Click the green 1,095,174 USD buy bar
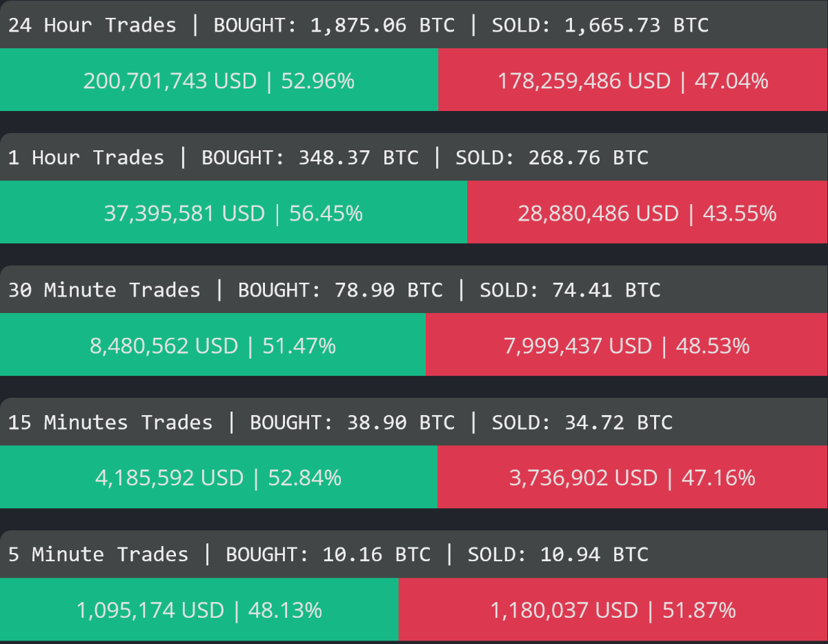 click(199, 610)
